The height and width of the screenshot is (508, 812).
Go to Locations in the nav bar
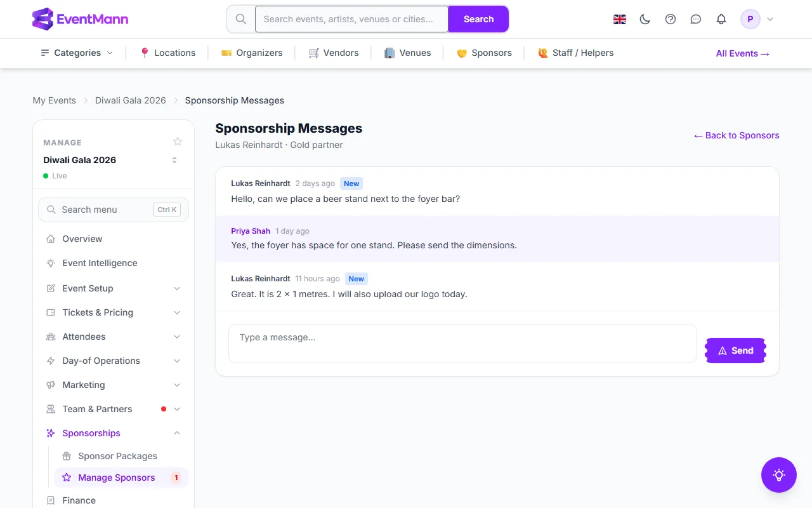point(167,53)
